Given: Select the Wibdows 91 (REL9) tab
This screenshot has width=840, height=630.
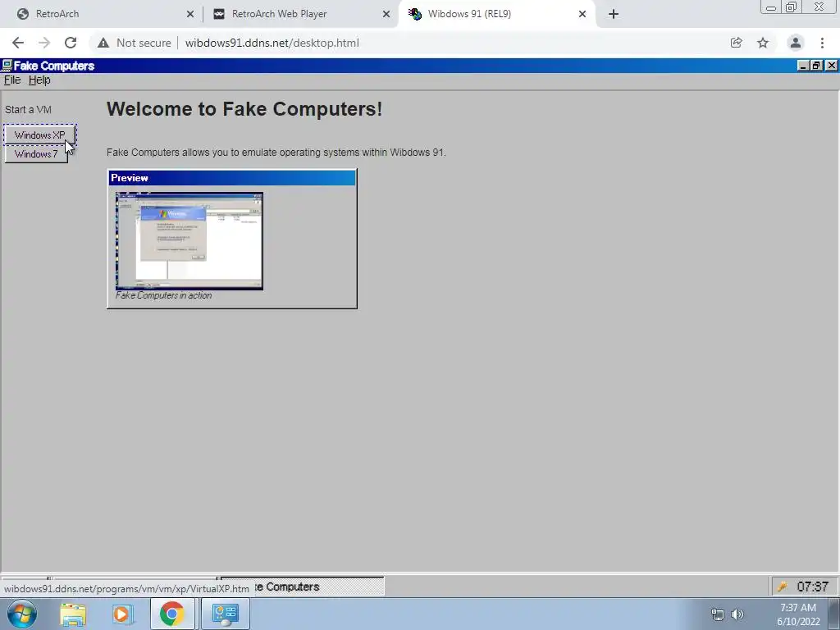Looking at the screenshot, I should [496, 14].
